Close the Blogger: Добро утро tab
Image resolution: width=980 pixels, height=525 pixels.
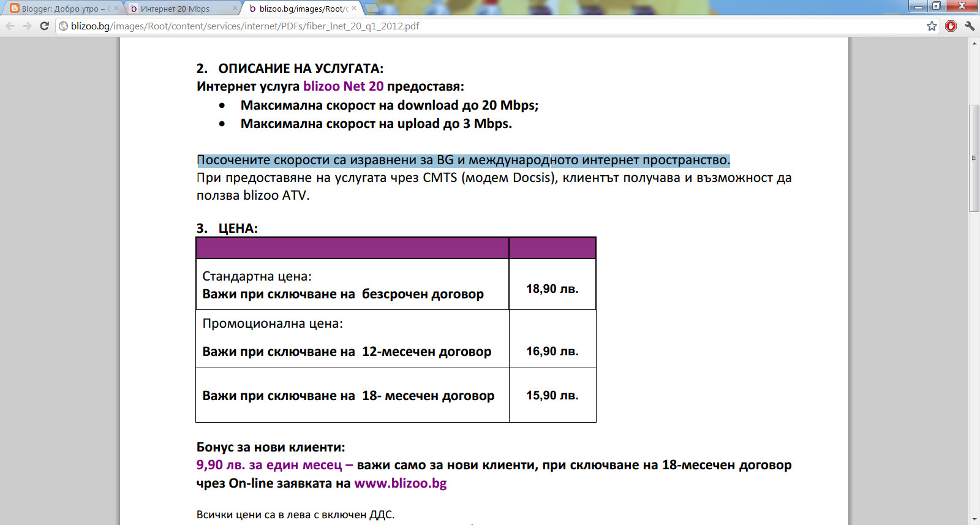click(x=116, y=9)
